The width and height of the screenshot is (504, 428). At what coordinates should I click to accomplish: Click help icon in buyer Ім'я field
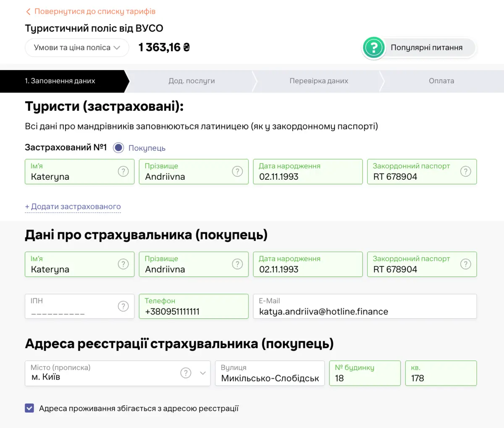click(x=123, y=264)
